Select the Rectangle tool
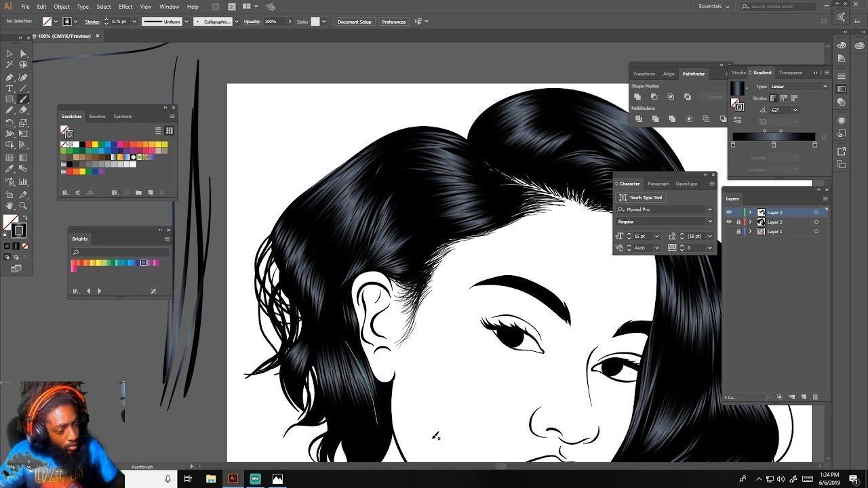Image resolution: width=868 pixels, height=488 pixels. (x=9, y=100)
